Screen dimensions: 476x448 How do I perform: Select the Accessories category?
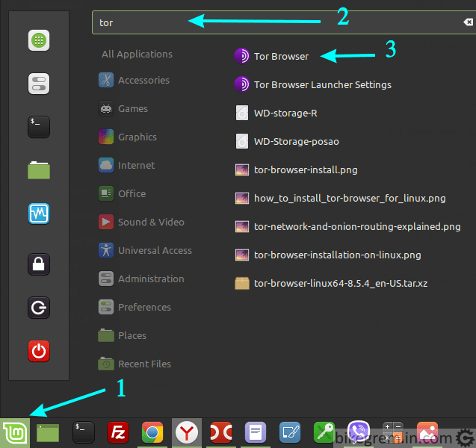pyautogui.click(x=135, y=80)
